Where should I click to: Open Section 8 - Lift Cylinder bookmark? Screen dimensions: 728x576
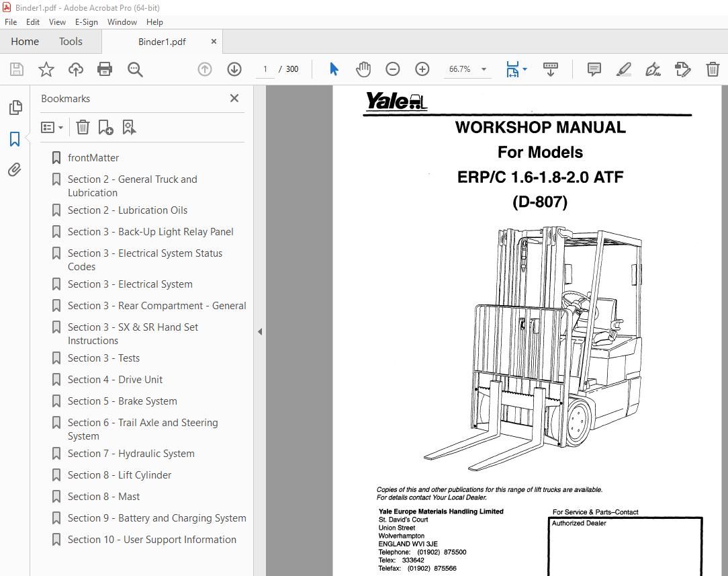120,475
